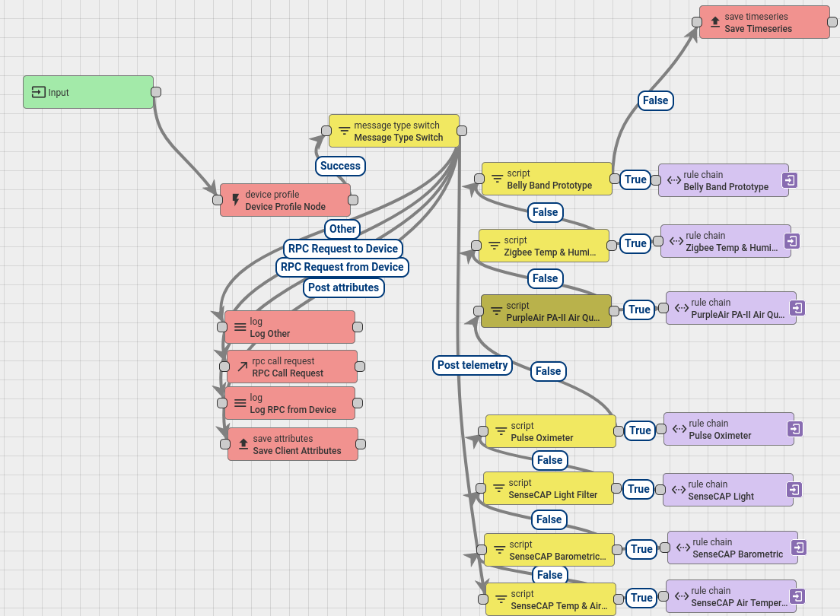Screen dimensions: 840x616
Task: Select the Log RPC from Device node
Action: coord(290,403)
